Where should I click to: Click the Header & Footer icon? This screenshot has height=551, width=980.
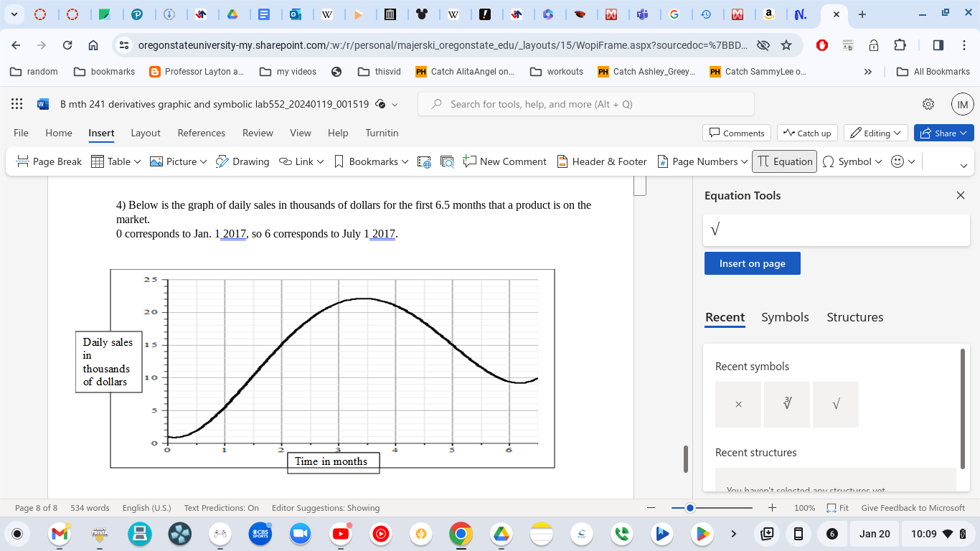562,161
